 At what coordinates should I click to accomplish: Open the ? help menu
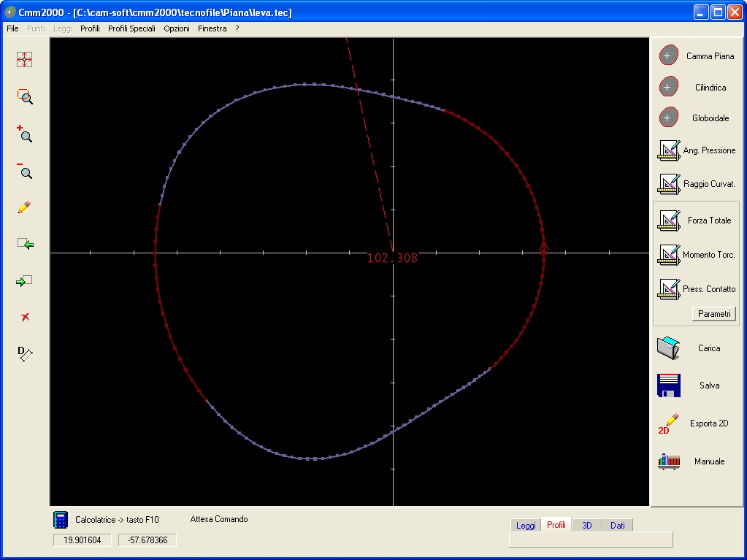[237, 28]
